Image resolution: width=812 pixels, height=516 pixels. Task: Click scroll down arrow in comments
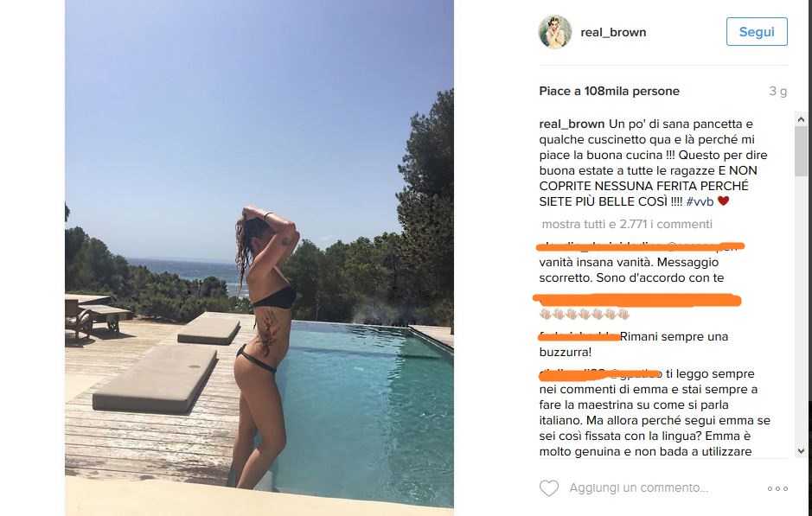[x=801, y=451]
